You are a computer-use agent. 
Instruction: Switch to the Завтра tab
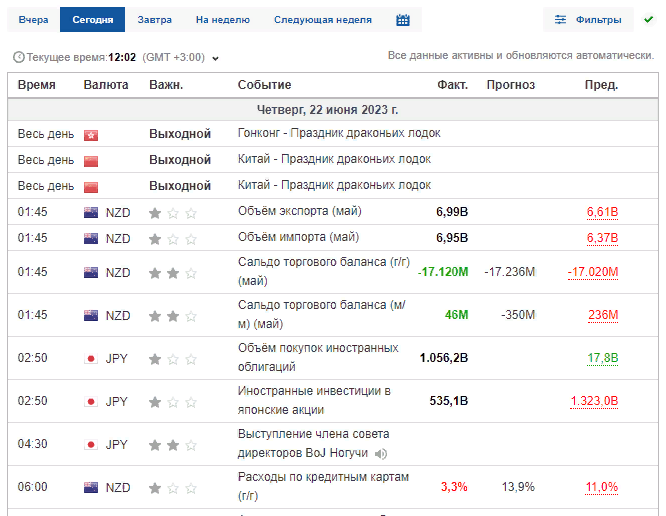154,20
